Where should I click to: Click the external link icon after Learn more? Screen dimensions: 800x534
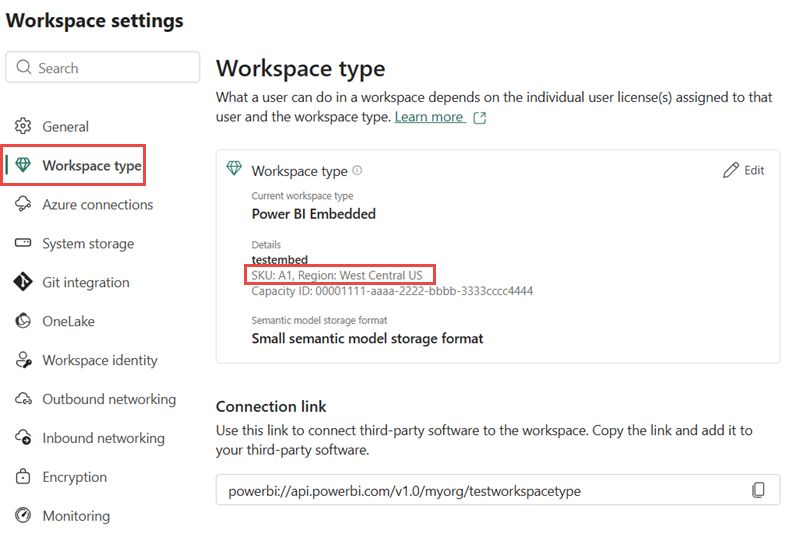[480, 118]
